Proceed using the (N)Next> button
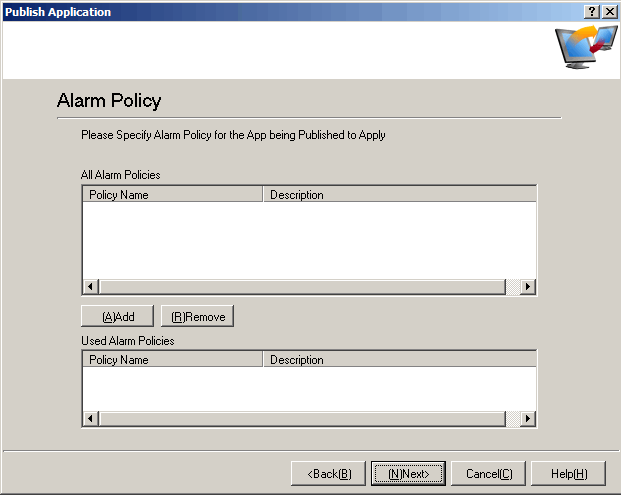Image resolution: width=621 pixels, height=495 pixels. tap(408, 473)
